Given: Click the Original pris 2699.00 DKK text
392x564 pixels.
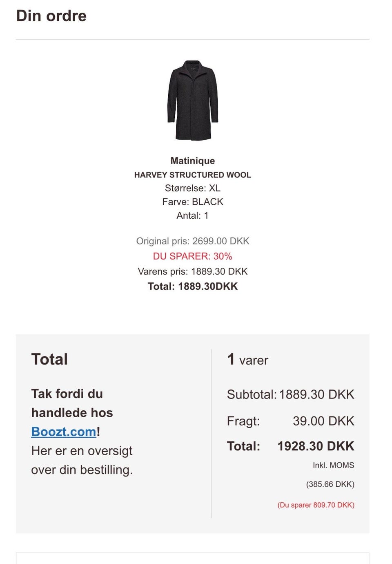Looking at the screenshot, I should [193, 241].
